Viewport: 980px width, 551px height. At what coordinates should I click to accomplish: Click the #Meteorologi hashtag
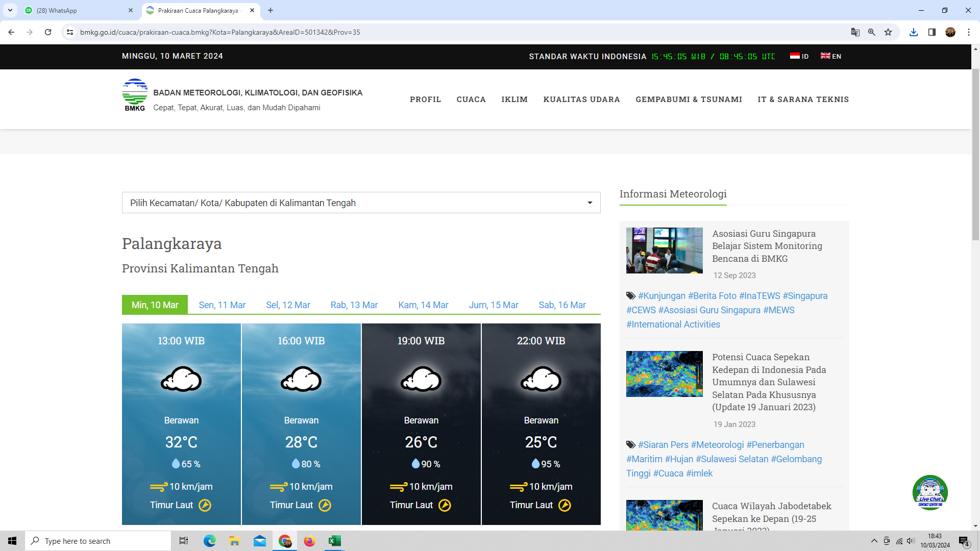pos(717,445)
